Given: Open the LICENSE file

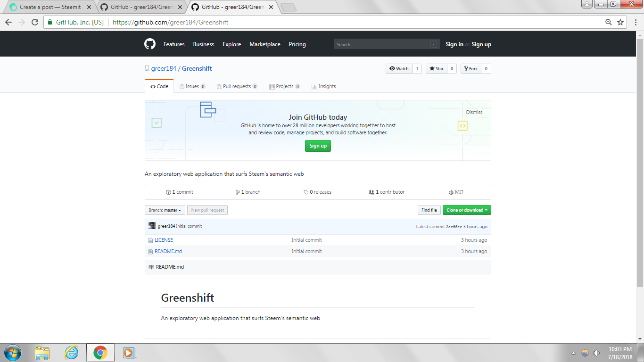Looking at the screenshot, I should (164, 240).
